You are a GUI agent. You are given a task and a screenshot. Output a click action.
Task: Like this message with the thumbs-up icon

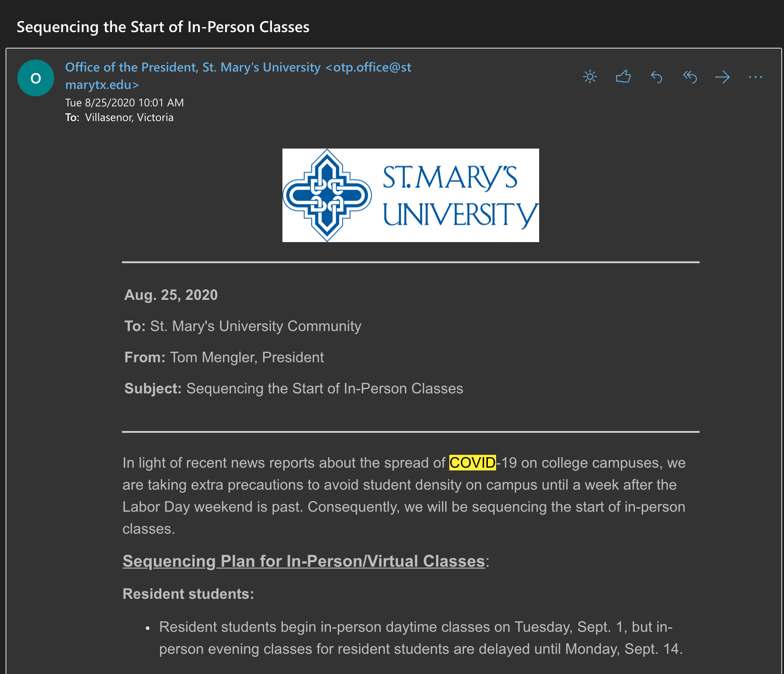(623, 77)
